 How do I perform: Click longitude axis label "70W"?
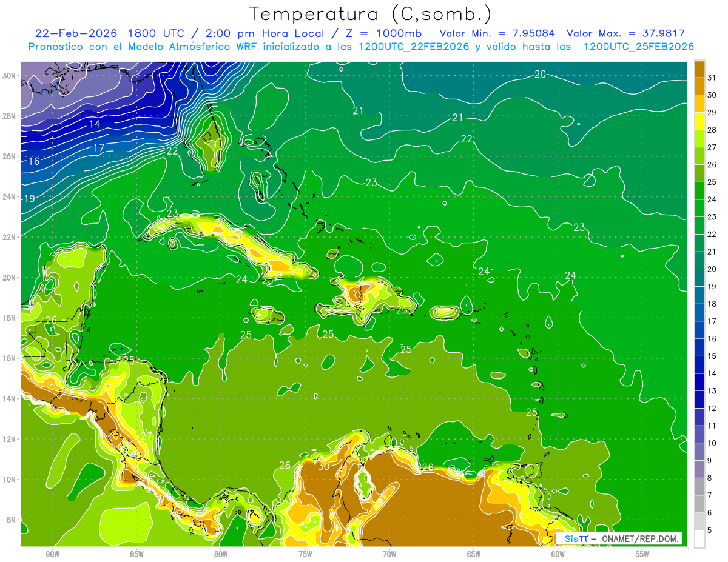pos(389,555)
